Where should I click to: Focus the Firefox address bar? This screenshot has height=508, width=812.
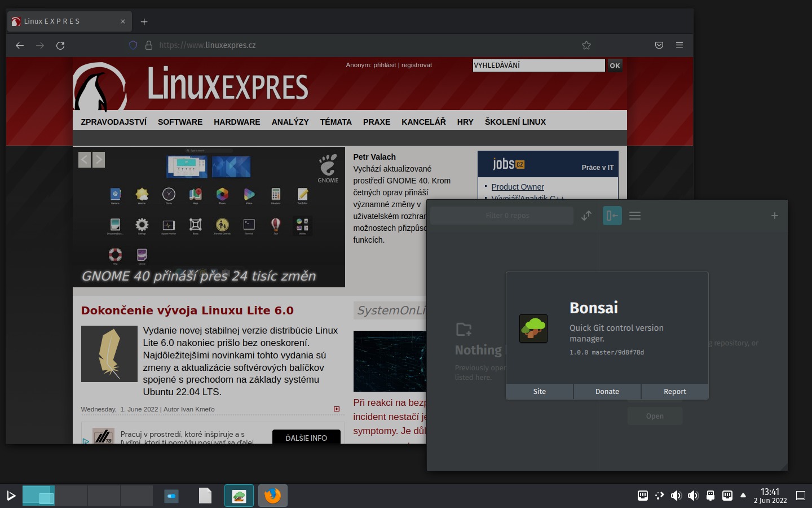361,45
